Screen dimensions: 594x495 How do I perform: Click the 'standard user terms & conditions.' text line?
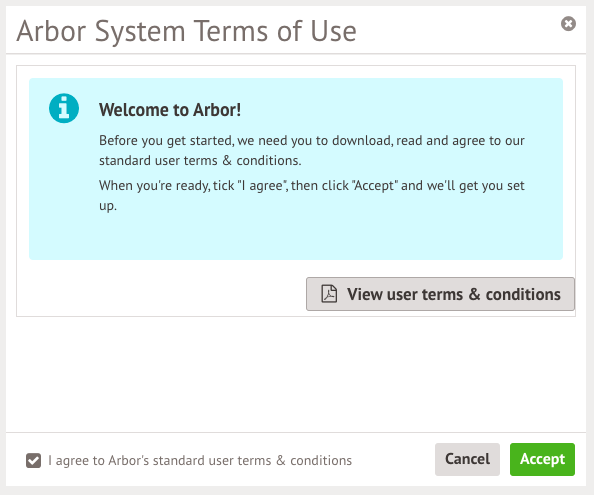200,161
